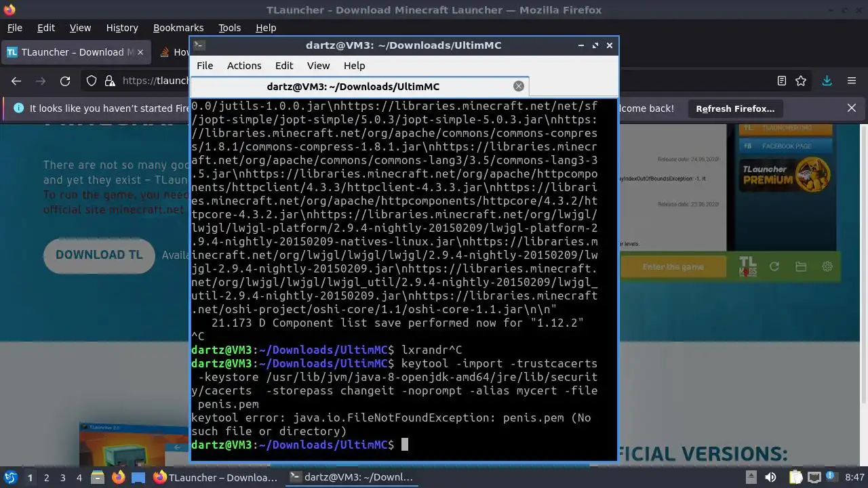Reload the Firefox page

click(x=65, y=81)
